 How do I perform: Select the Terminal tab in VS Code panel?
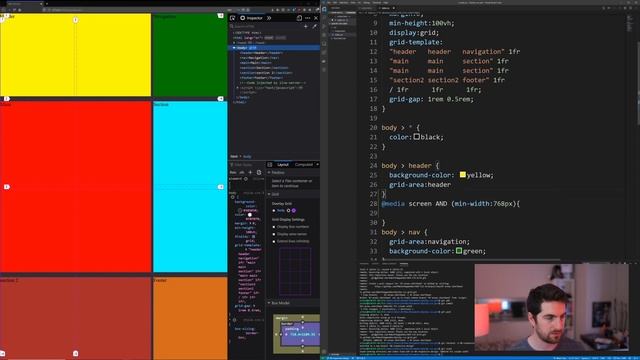point(404,264)
